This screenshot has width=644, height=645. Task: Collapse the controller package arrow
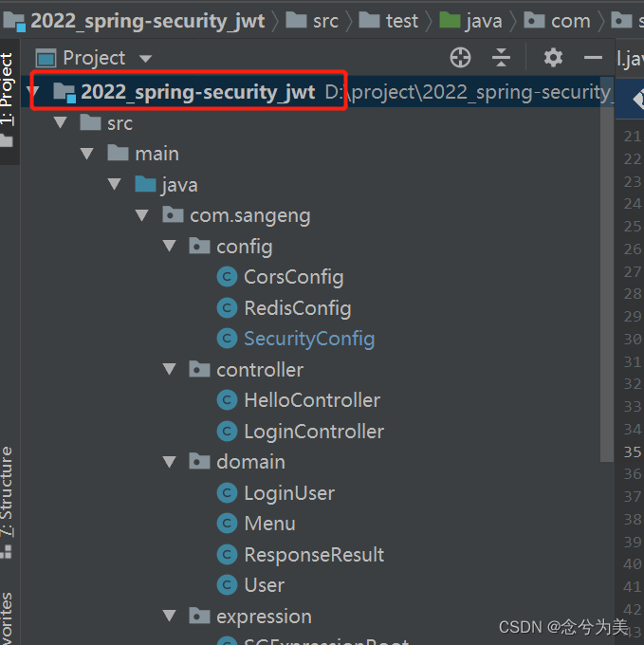[x=170, y=369]
